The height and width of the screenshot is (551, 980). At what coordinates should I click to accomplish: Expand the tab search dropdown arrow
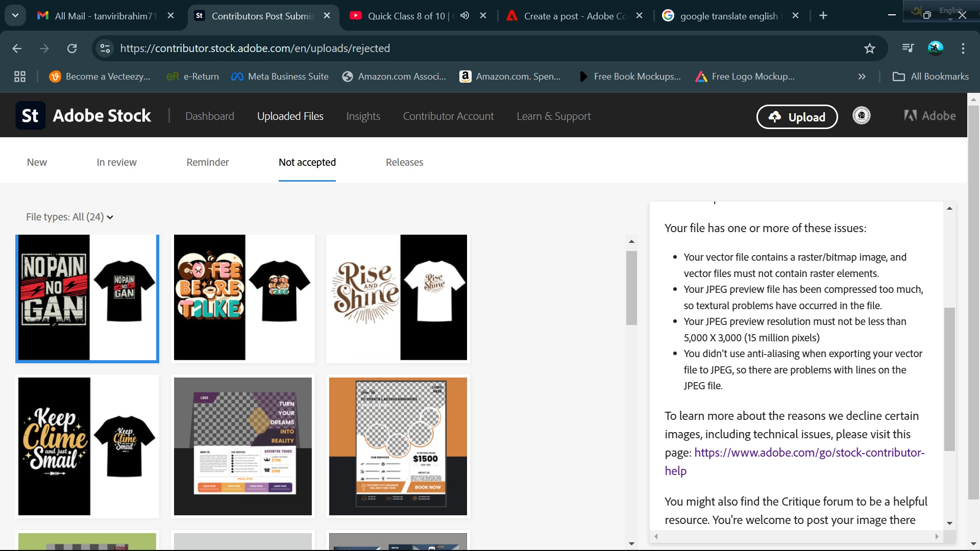[x=15, y=16]
